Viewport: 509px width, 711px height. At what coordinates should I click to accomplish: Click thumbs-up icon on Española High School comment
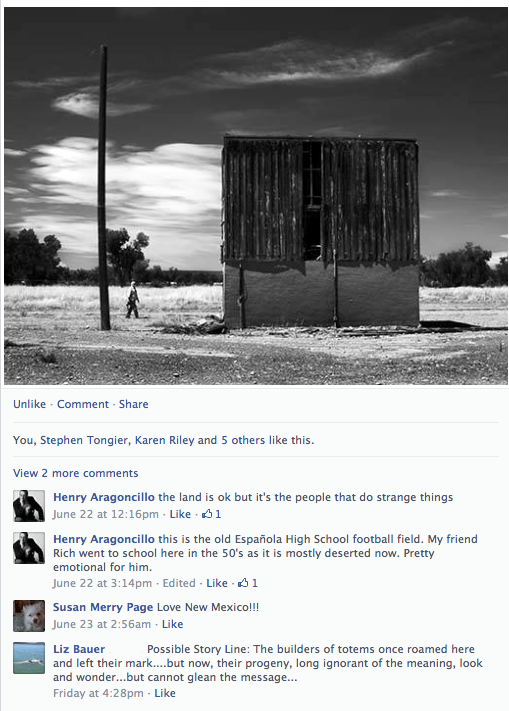coord(243,583)
